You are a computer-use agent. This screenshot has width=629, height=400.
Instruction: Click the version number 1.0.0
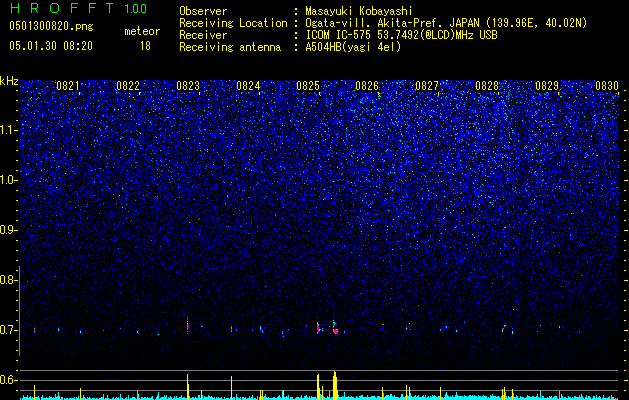click(136, 8)
